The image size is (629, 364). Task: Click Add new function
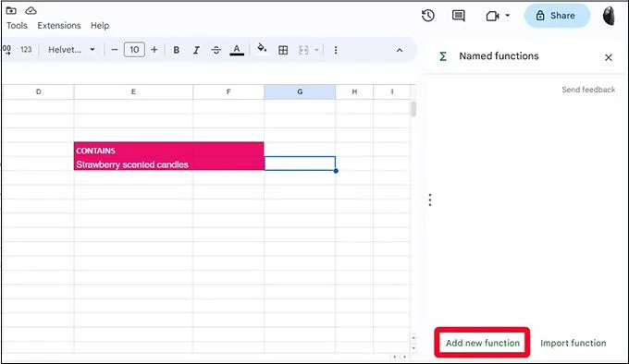[x=482, y=343]
